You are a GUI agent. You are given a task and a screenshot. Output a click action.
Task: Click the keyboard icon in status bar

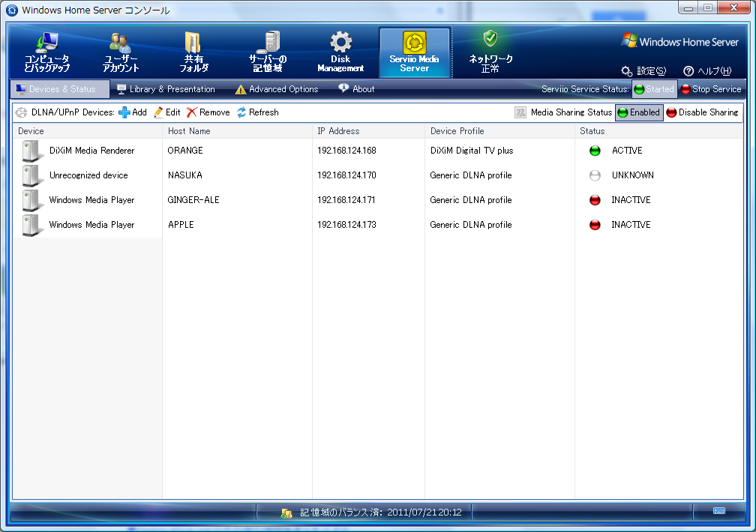(718, 511)
